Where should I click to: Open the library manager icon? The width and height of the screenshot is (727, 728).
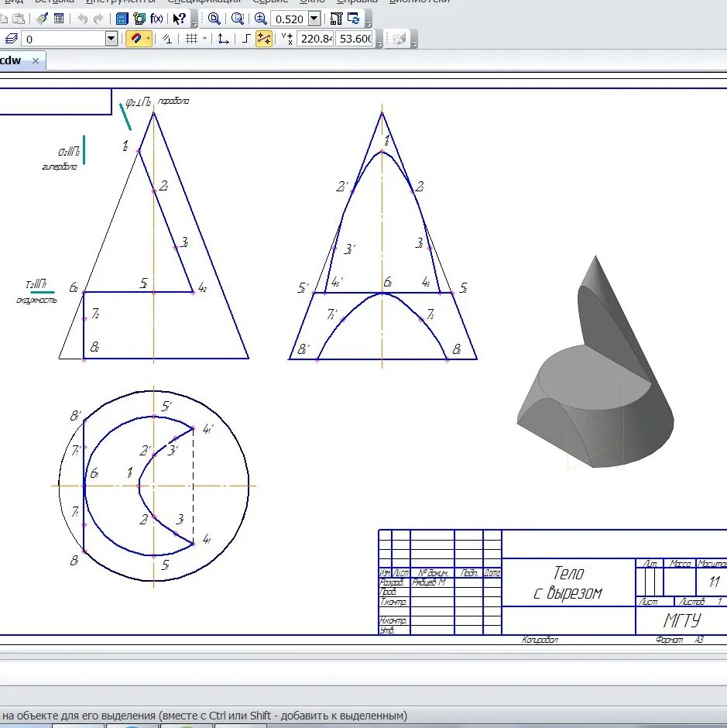click(x=139, y=19)
